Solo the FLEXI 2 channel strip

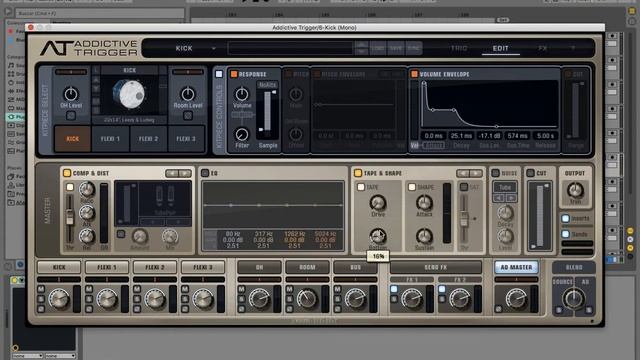point(137,299)
